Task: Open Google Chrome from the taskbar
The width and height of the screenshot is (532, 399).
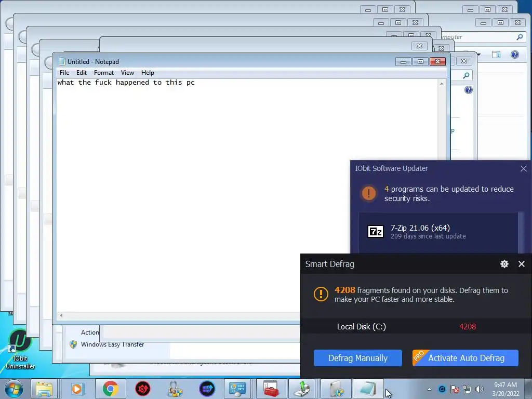Action: 110,389
